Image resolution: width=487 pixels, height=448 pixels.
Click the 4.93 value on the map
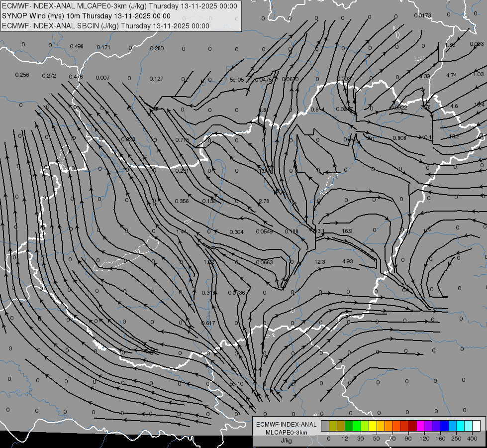(348, 261)
